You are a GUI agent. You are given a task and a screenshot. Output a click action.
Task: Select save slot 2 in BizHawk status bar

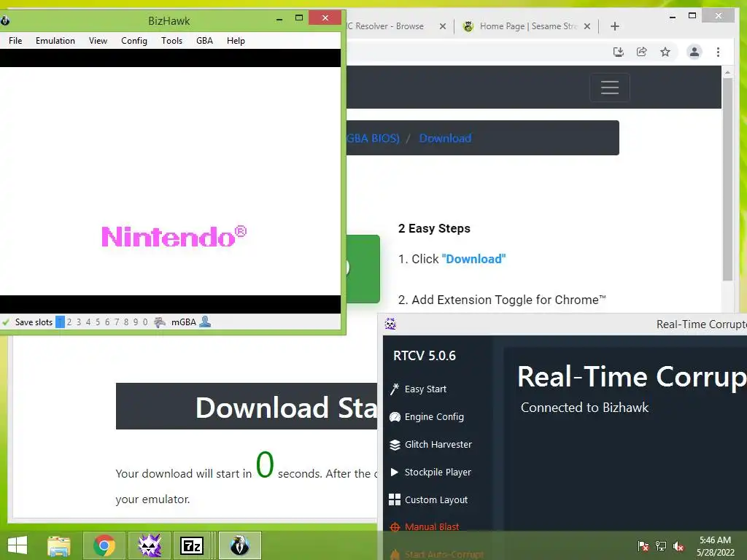[x=69, y=322]
